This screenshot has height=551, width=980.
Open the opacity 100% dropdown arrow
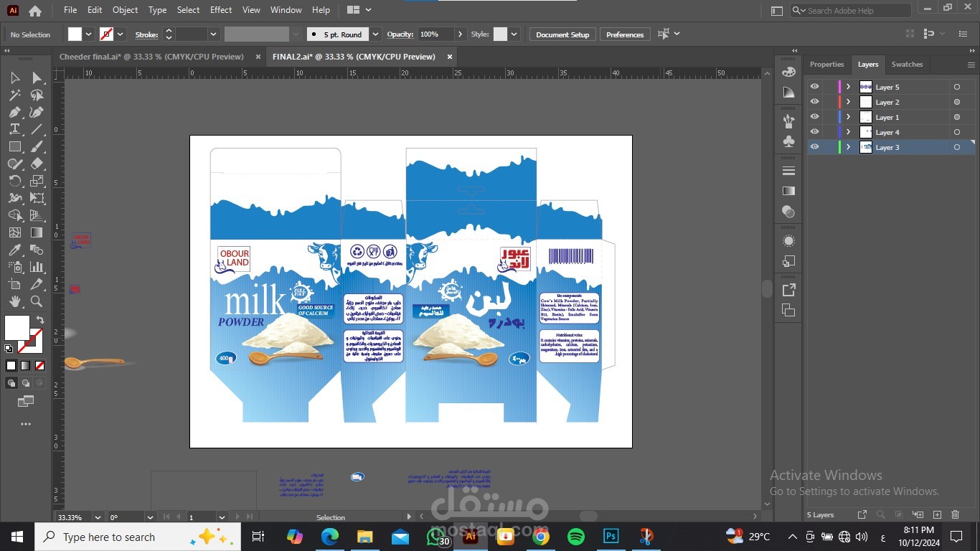[461, 34]
